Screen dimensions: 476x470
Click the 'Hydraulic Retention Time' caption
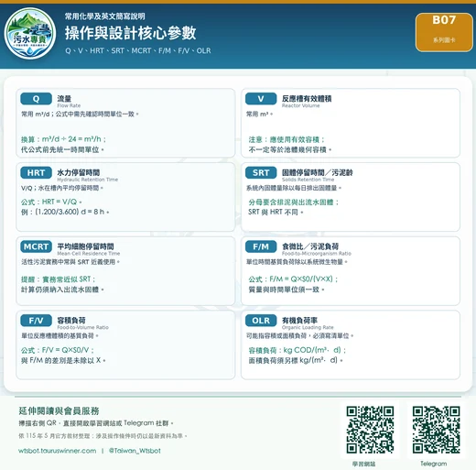pyautogui.click(x=88, y=180)
